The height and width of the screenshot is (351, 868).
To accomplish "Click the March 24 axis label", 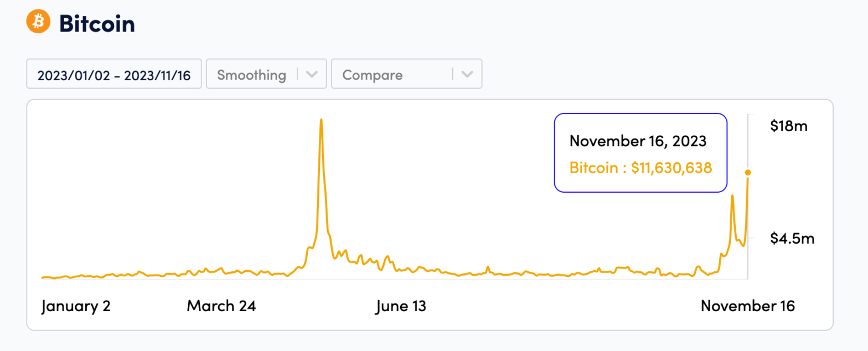I will point(222,306).
